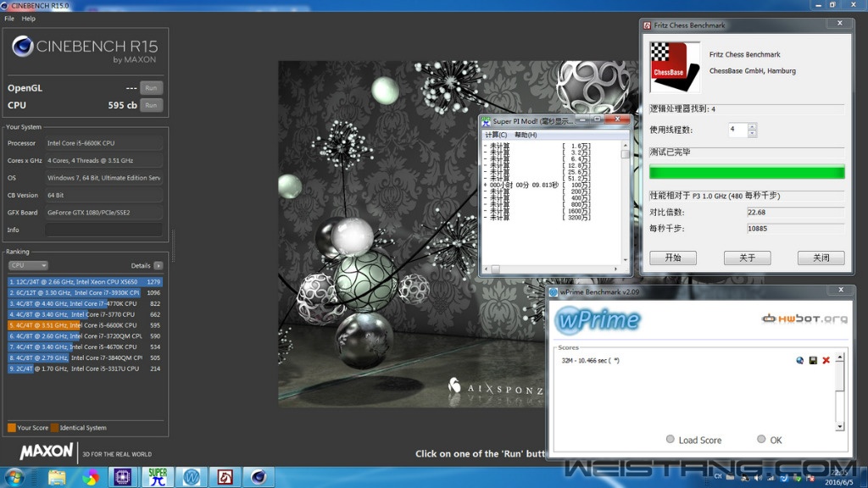Open the CPU ranking dropdown
This screenshot has height=488, width=868.
click(28, 265)
